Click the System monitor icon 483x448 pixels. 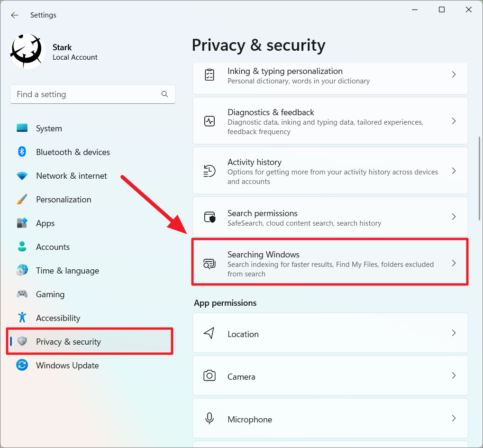(22, 128)
